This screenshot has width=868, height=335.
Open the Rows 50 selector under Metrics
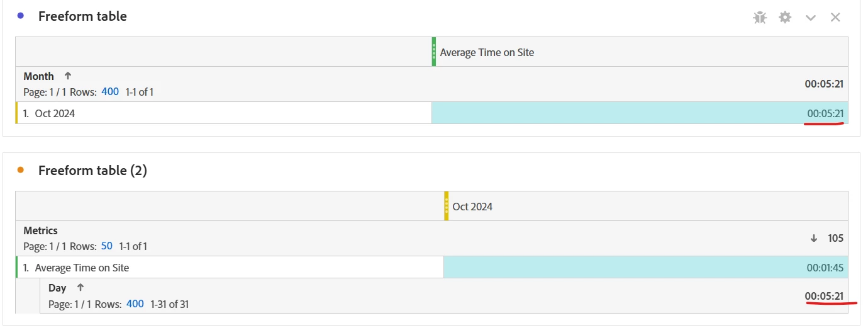tap(106, 246)
